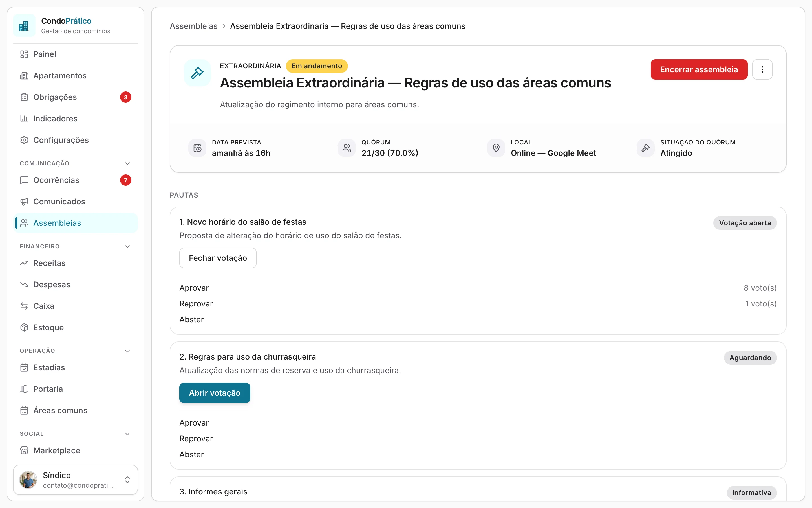The image size is (812, 508).
Task: Click the Ocorrências badge showing 7
Action: click(x=126, y=180)
